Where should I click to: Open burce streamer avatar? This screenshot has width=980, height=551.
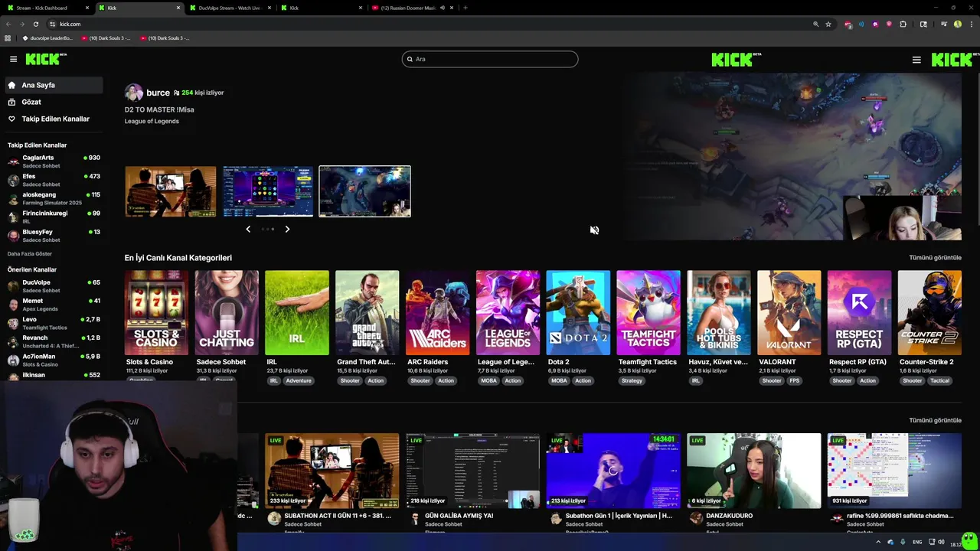(134, 93)
